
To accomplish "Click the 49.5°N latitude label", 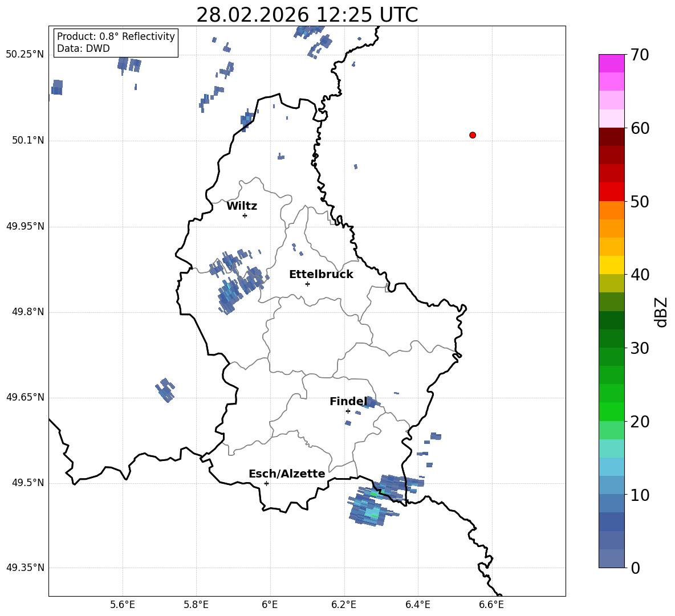I will point(27,483).
